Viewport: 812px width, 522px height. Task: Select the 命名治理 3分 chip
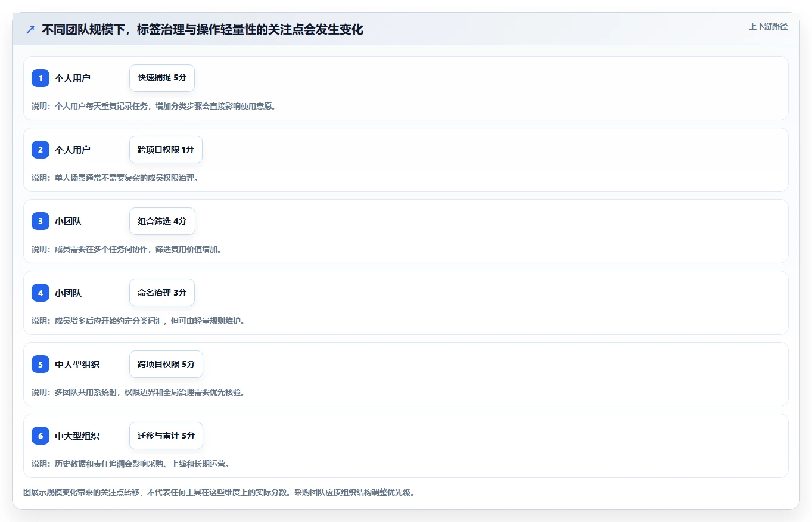162,293
